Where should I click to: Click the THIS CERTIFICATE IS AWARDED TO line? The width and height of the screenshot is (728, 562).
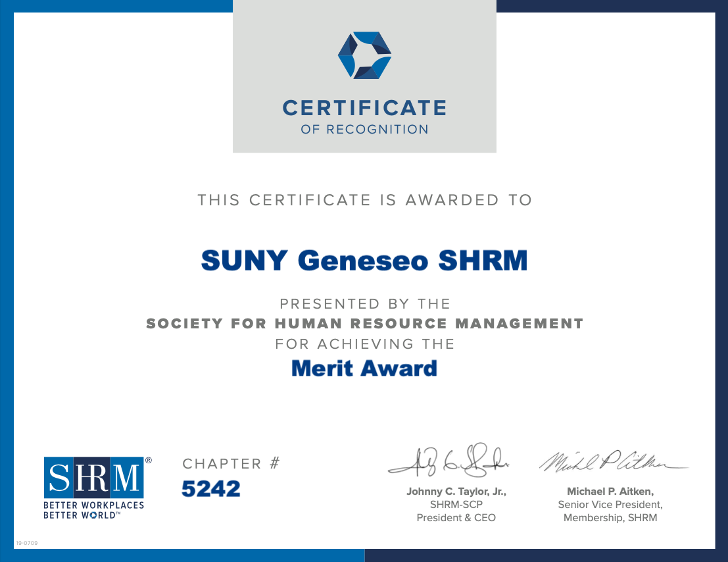pos(364,199)
